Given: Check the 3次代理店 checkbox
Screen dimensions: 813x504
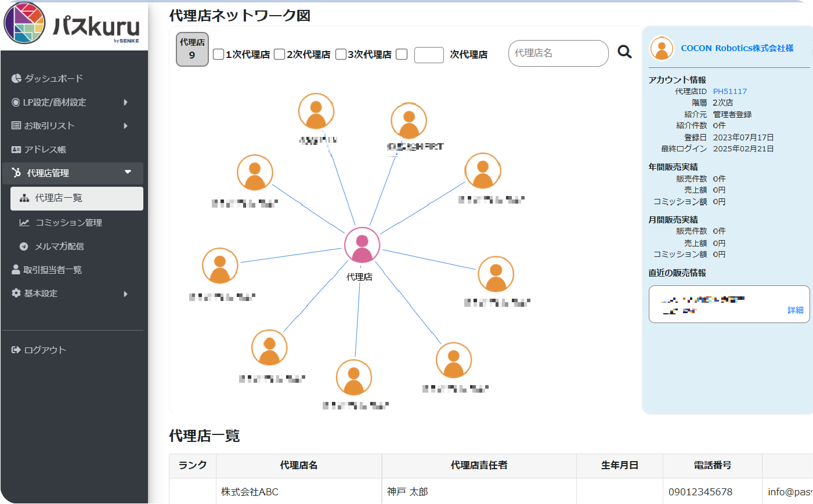Looking at the screenshot, I should (x=341, y=54).
